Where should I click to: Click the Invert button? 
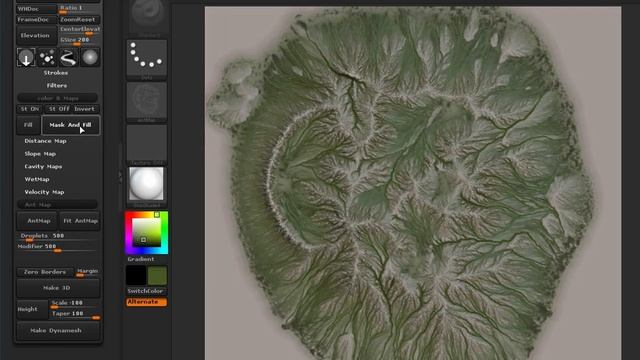click(x=85, y=109)
